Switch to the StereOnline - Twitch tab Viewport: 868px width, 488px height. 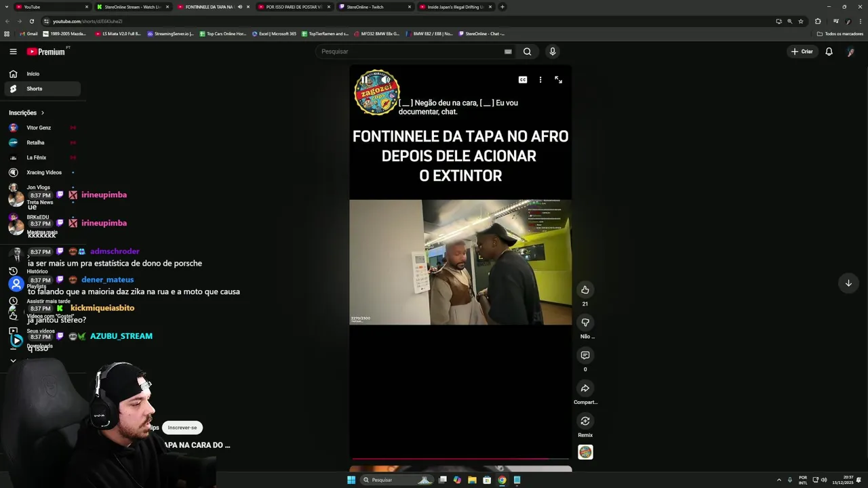point(374,7)
